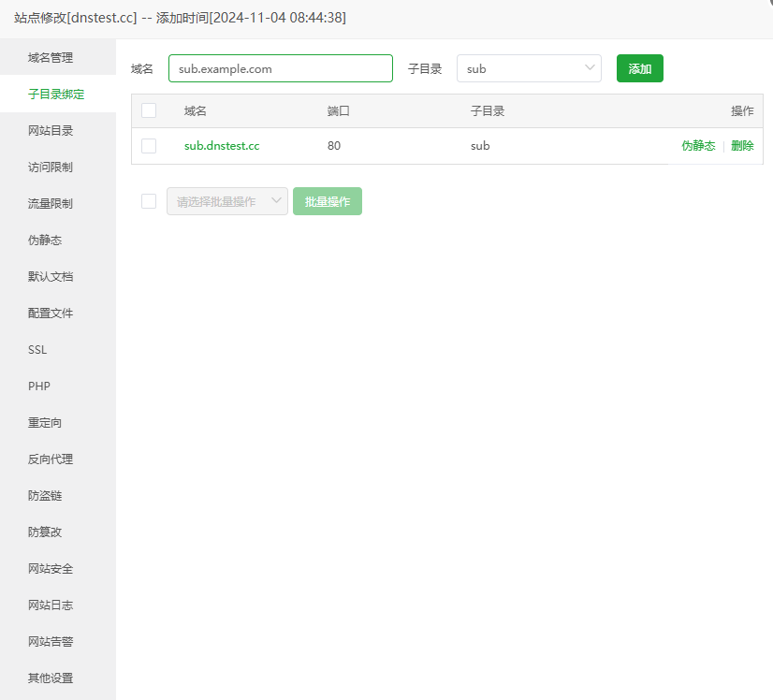
Task: Click the 添加 button to add domain
Action: [x=639, y=68]
